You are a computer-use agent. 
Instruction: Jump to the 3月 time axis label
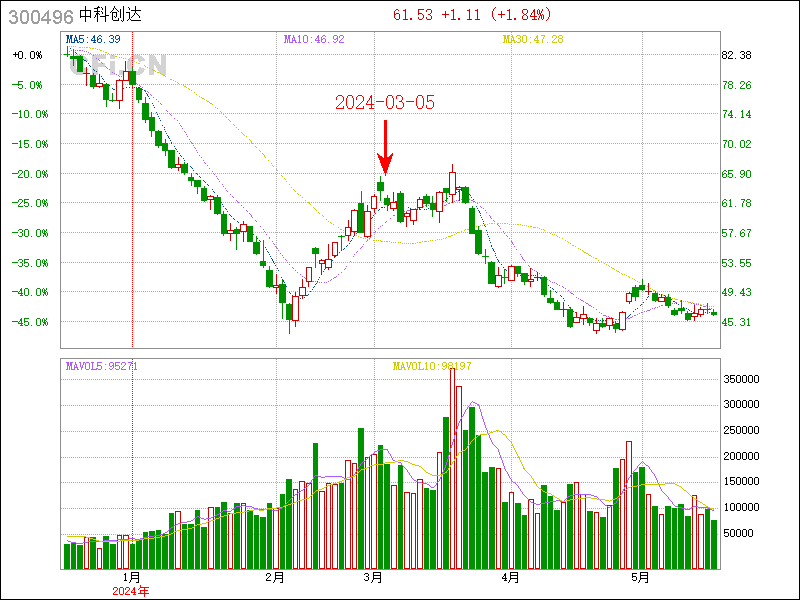click(374, 577)
